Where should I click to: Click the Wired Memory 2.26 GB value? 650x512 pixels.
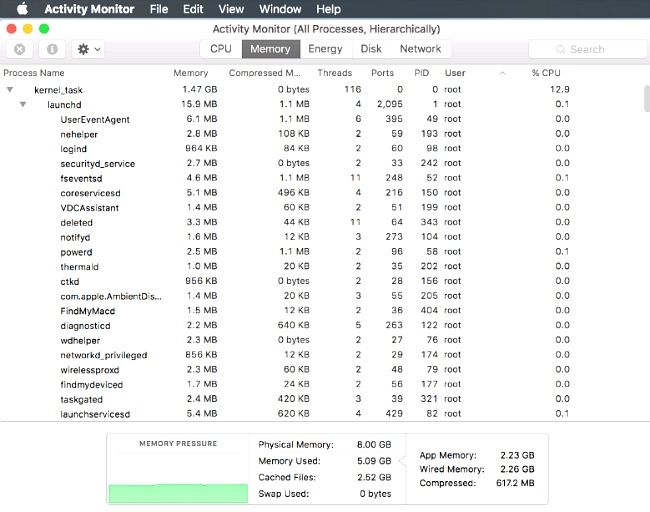point(517,469)
